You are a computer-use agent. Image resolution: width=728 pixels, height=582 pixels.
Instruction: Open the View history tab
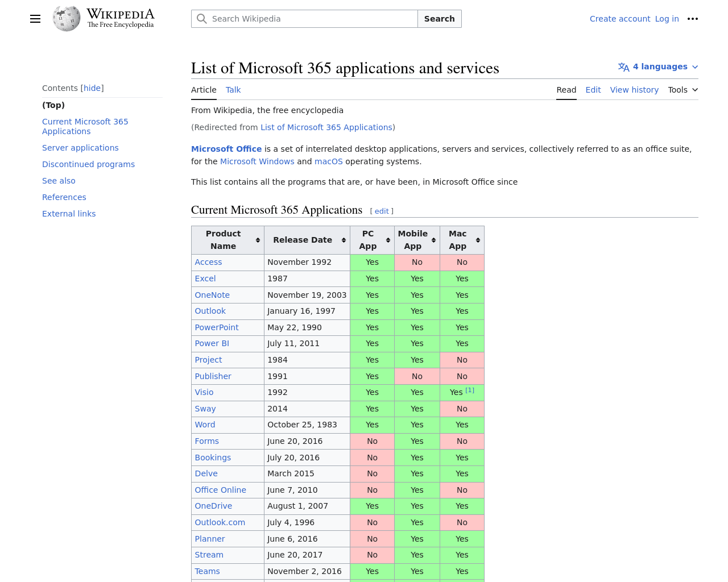click(x=634, y=90)
